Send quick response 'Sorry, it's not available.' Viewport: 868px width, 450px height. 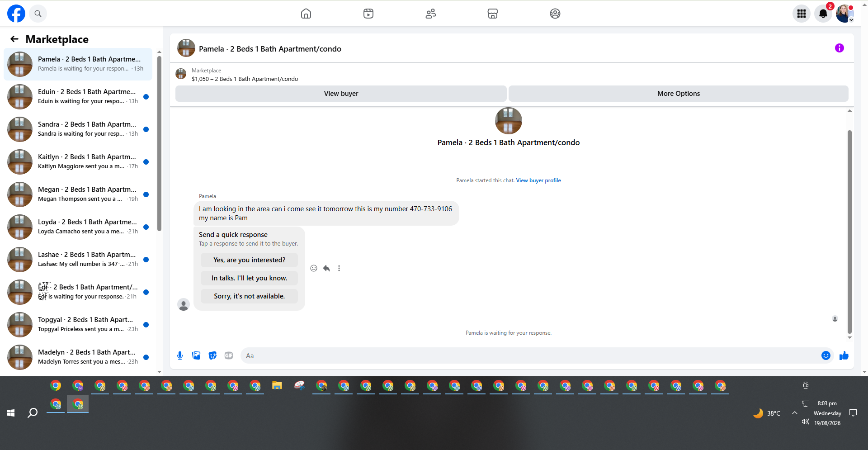[250, 296]
